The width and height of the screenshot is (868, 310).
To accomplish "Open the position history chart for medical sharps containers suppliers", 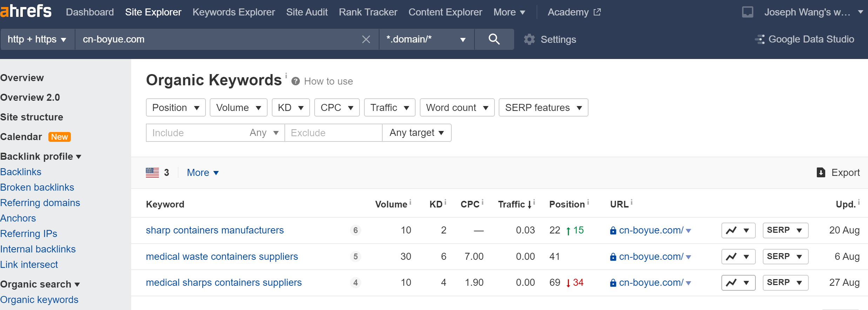I will 738,283.
